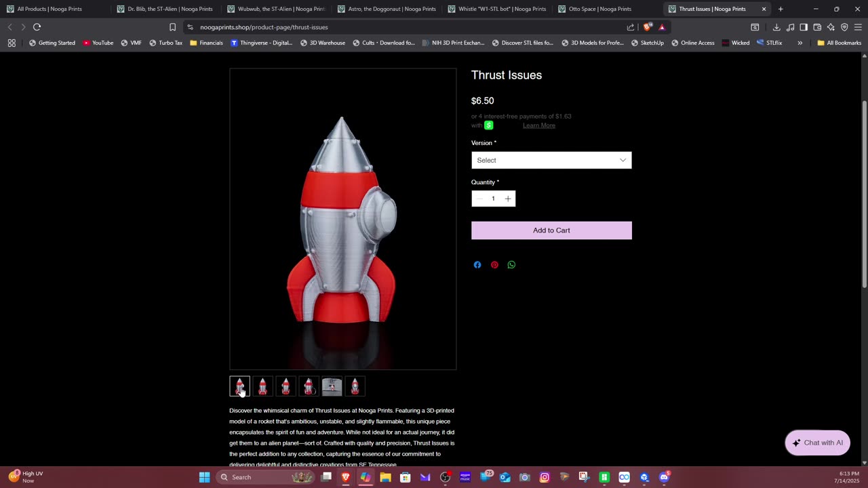Select the fourth rocket thumbnail
Image resolution: width=868 pixels, height=488 pixels.
point(309,386)
